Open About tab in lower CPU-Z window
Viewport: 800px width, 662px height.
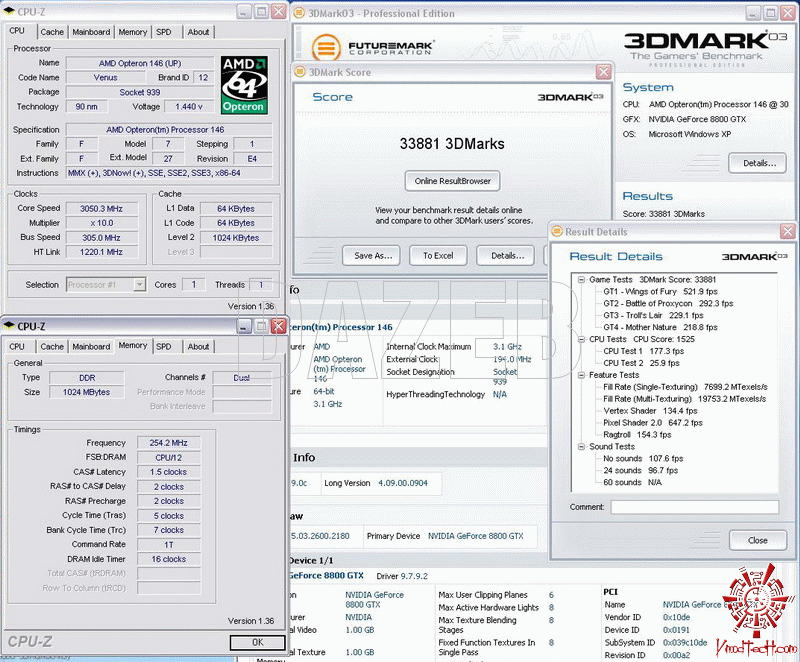point(198,346)
